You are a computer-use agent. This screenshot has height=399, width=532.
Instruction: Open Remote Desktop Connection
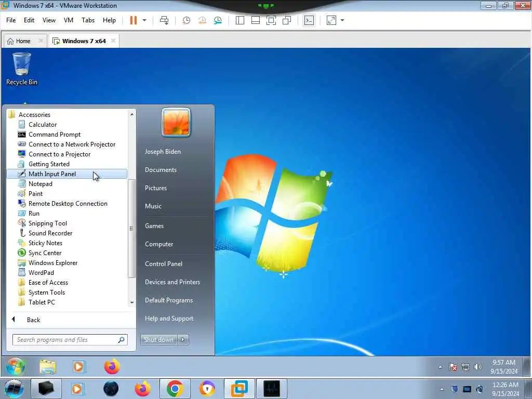[68, 203]
